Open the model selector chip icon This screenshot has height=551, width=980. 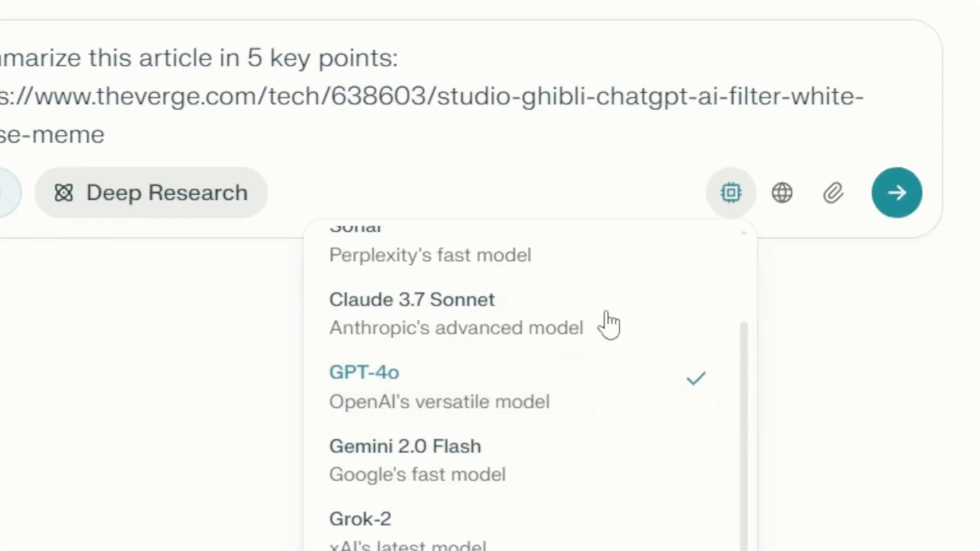pyautogui.click(x=731, y=192)
